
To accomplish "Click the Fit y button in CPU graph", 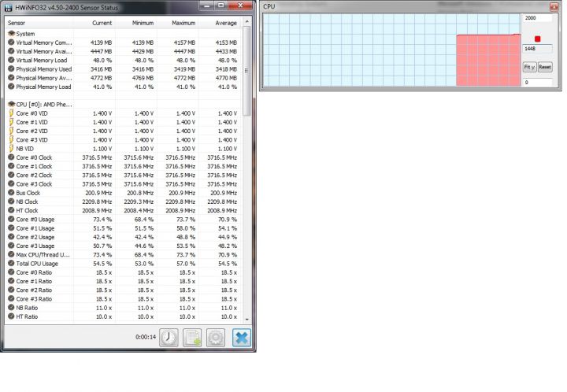I will (529, 67).
